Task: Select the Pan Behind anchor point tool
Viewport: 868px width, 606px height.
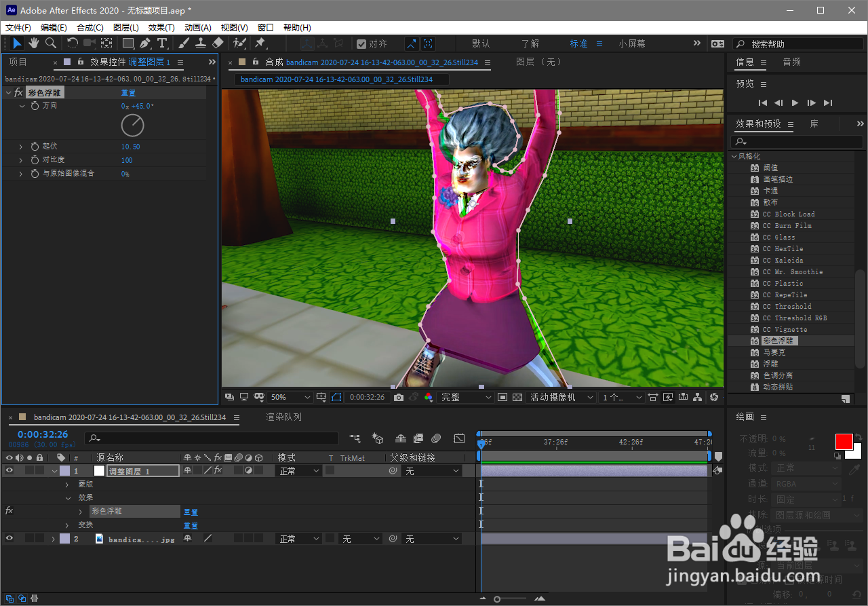Action: pyautogui.click(x=106, y=43)
